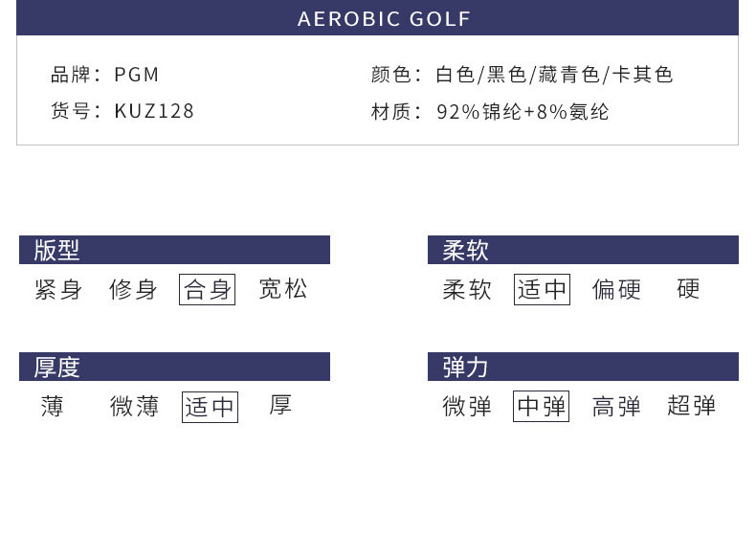Select the 厚 thickness option
756x536 pixels.
(280, 407)
